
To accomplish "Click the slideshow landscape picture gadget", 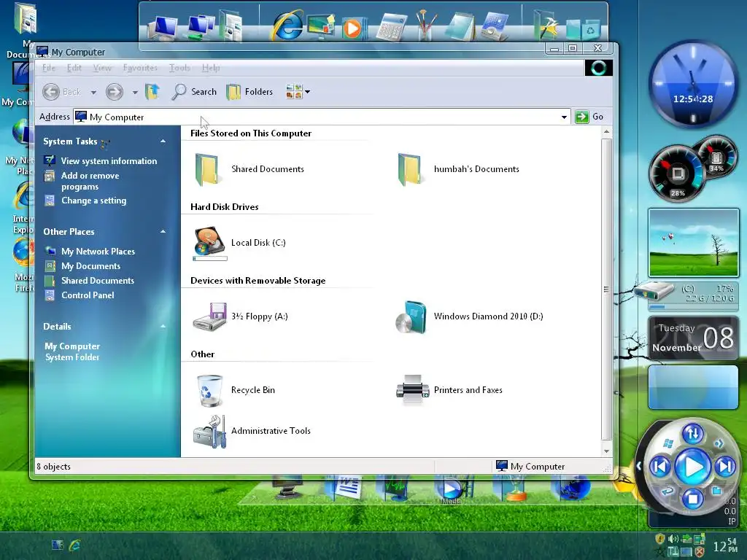I will (x=693, y=242).
